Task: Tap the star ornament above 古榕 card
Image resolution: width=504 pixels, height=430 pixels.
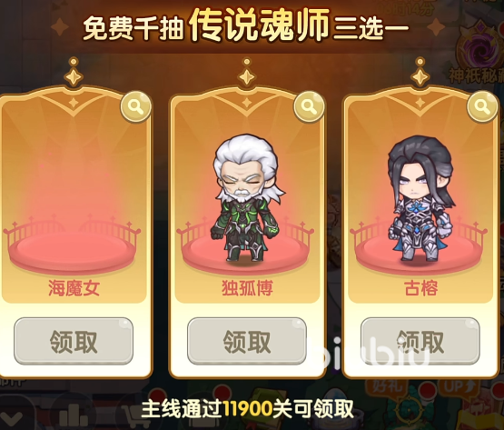Action: coord(420,72)
